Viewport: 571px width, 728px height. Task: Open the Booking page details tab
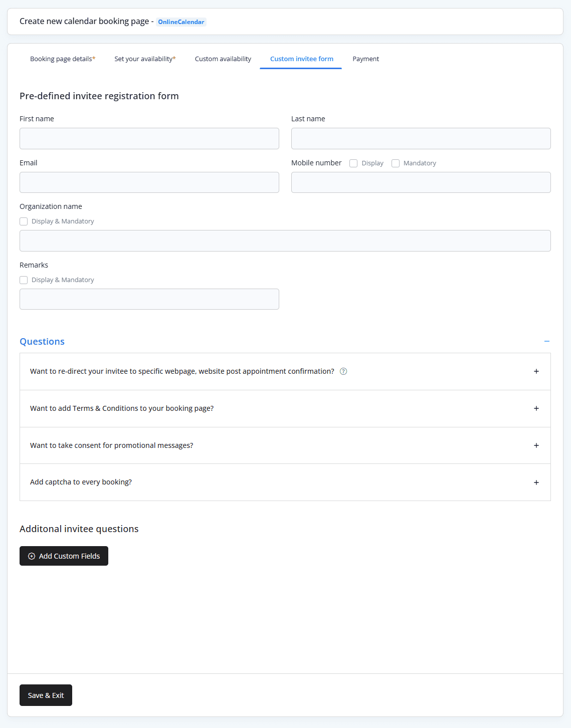pos(62,59)
